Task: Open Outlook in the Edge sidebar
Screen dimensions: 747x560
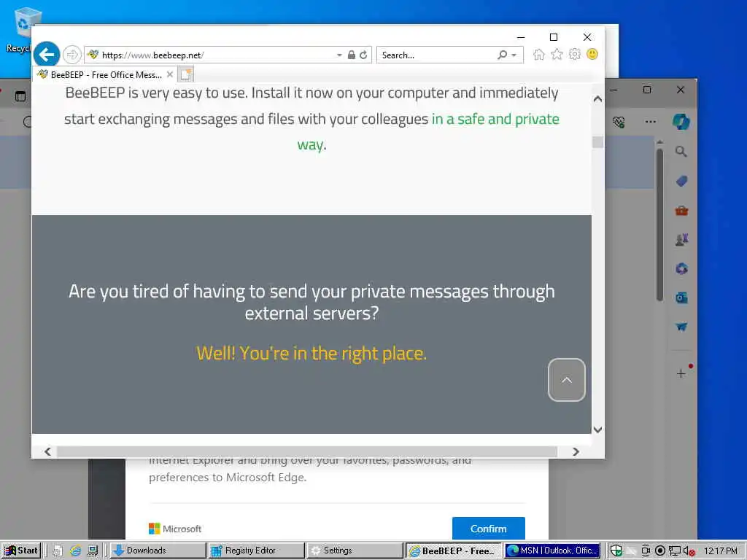Action: click(x=681, y=298)
